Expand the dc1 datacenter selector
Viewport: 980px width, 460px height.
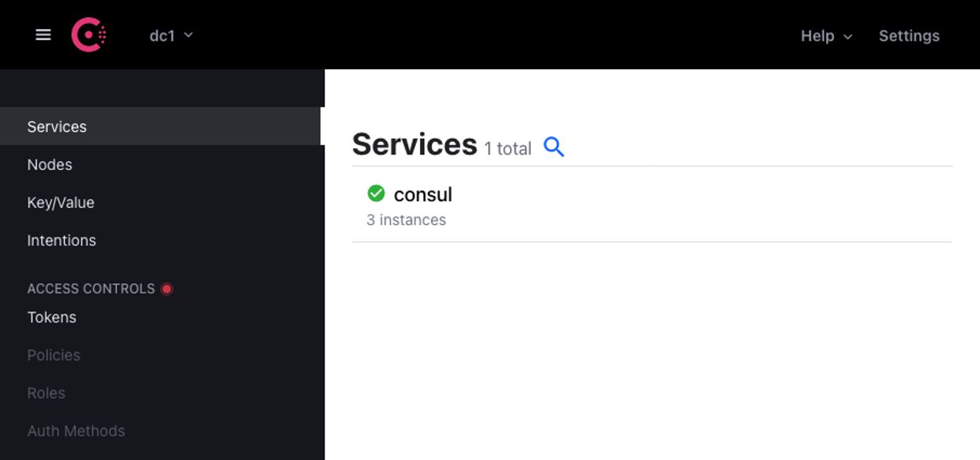click(x=171, y=35)
